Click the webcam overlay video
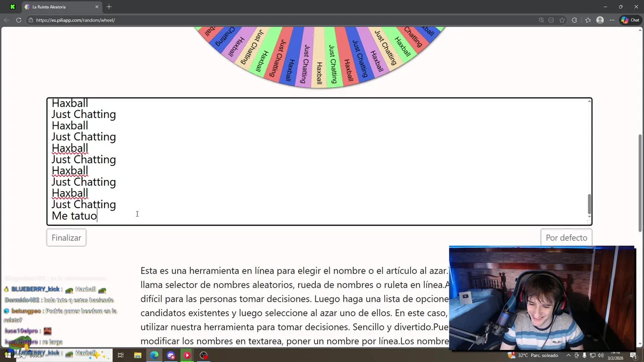644x362 pixels. pos(542,298)
